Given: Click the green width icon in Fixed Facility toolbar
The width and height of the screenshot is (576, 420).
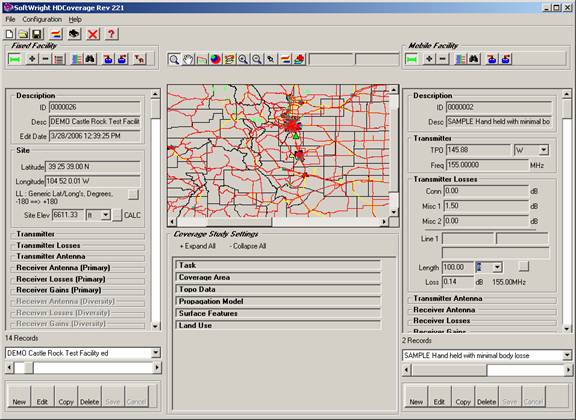Looking at the screenshot, I should click(x=15, y=59).
